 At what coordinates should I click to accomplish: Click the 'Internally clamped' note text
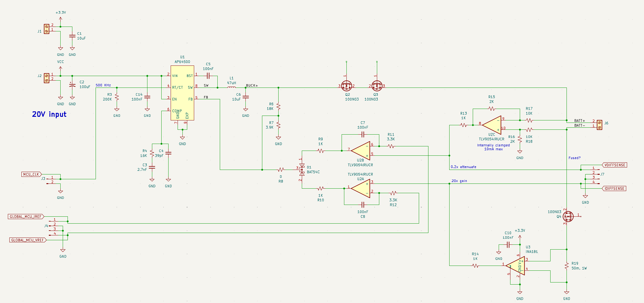coord(493,145)
